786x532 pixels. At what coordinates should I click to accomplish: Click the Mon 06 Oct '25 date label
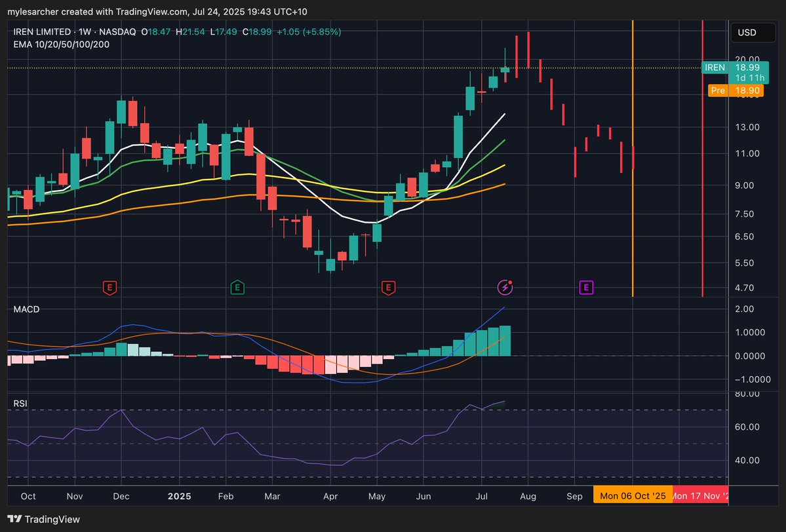click(x=633, y=495)
